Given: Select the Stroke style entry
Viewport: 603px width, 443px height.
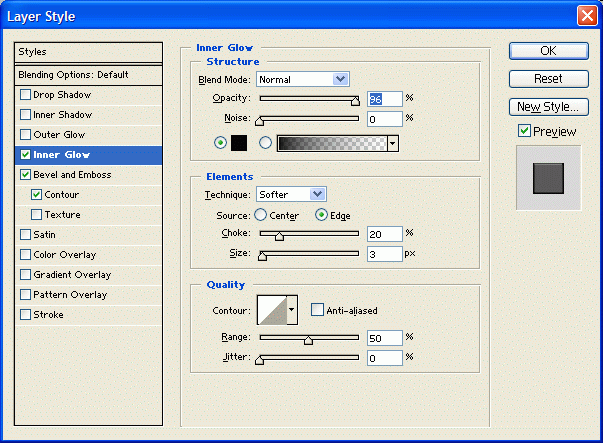Looking at the screenshot, I should pyautogui.click(x=48, y=315).
